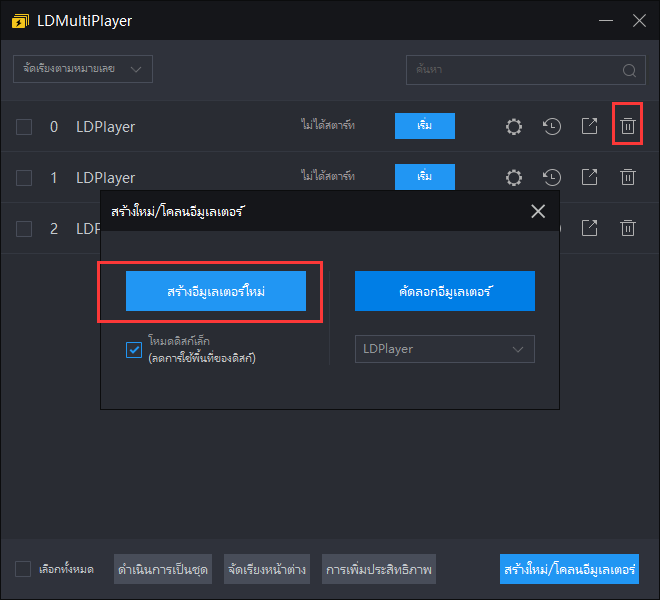The width and height of the screenshot is (660, 600).
Task: Open settings gear for LDPlayer 0
Action: pos(514,126)
